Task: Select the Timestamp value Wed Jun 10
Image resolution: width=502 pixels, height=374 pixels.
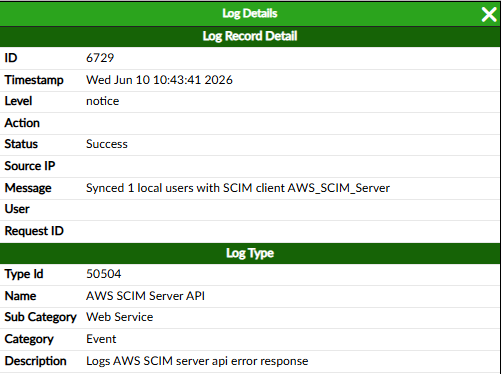Action: 159,80
